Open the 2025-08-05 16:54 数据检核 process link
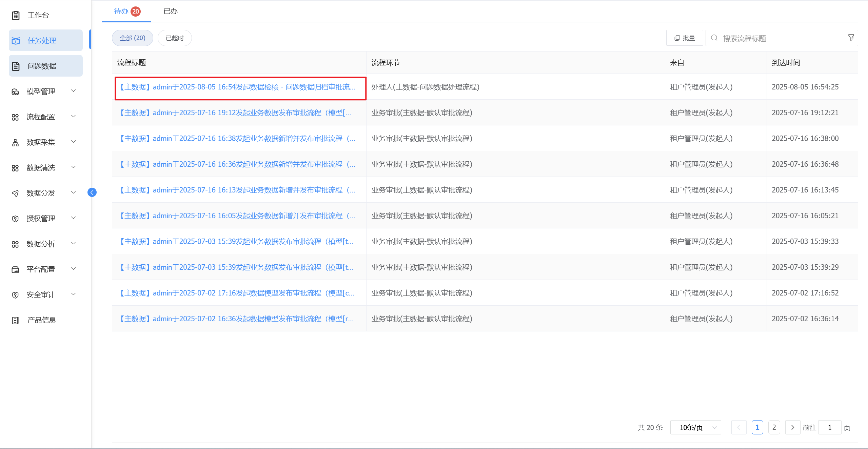The width and height of the screenshot is (868, 449). point(237,87)
